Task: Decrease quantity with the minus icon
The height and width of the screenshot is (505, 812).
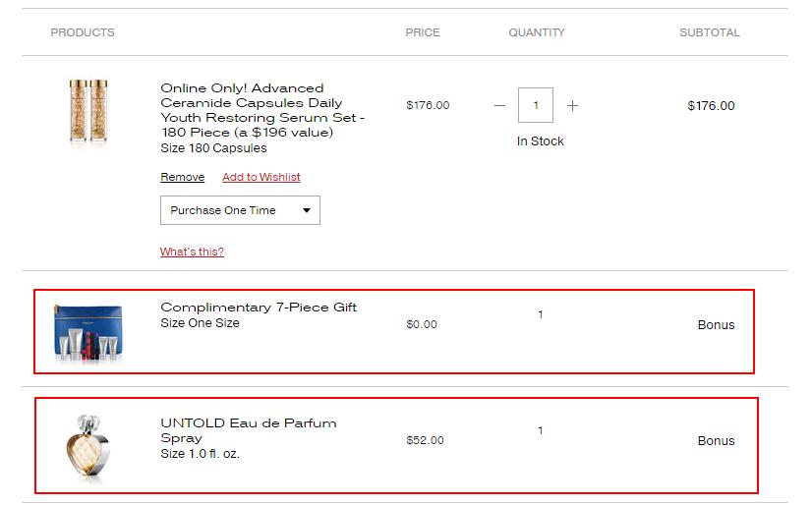Action: click(499, 105)
